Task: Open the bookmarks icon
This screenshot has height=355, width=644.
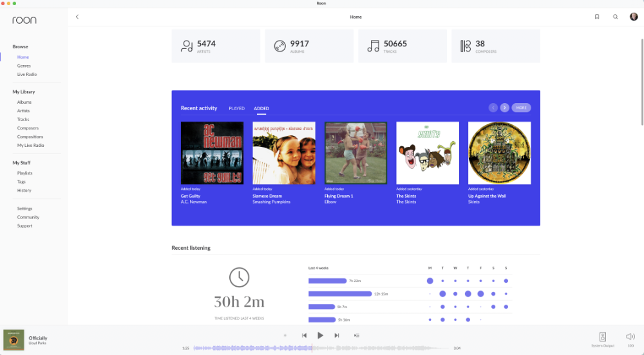Action: coord(597,17)
